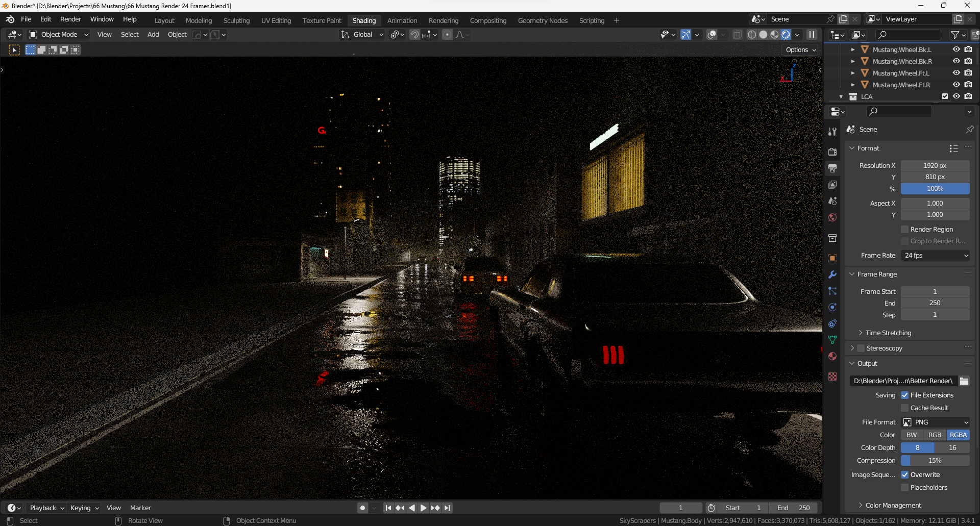Open the Render properties tab
The height and width of the screenshot is (526, 980).
tap(832, 152)
